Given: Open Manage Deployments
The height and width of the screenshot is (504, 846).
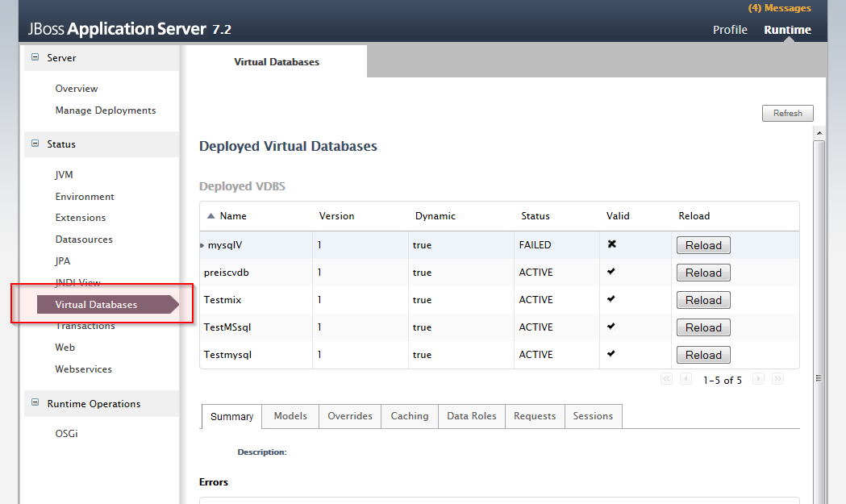Looking at the screenshot, I should [106, 110].
